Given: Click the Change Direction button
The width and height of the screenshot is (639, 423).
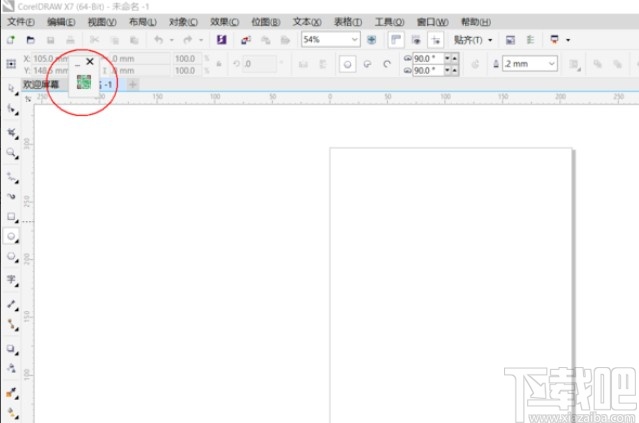Looking at the screenshot, I should pos(475,64).
